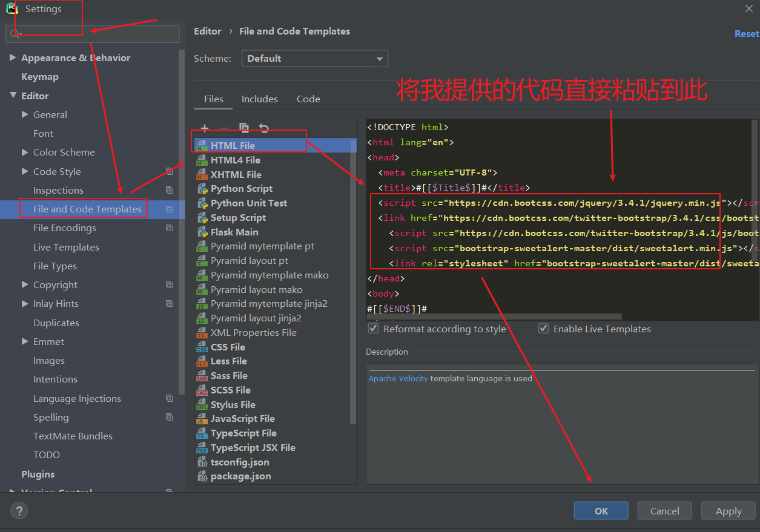760x532 pixels.
Task: Expand the Code Style node
Action: [25, 171]
